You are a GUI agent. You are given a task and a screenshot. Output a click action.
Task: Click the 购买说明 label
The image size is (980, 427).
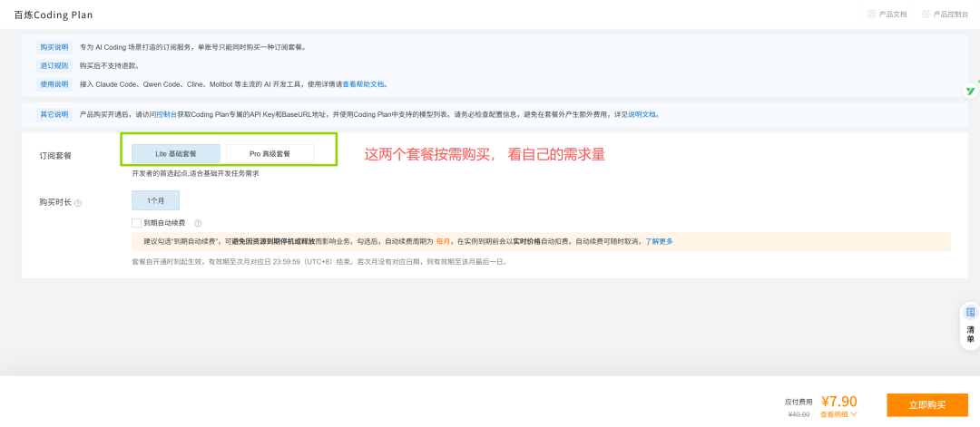coord(54,47)
